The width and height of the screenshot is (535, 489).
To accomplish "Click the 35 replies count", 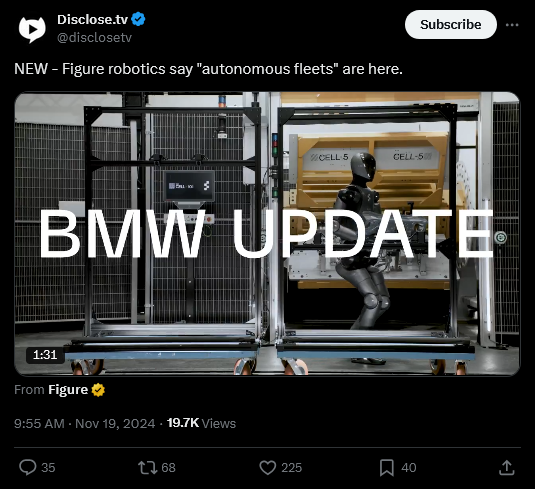I will pos(48,468).
